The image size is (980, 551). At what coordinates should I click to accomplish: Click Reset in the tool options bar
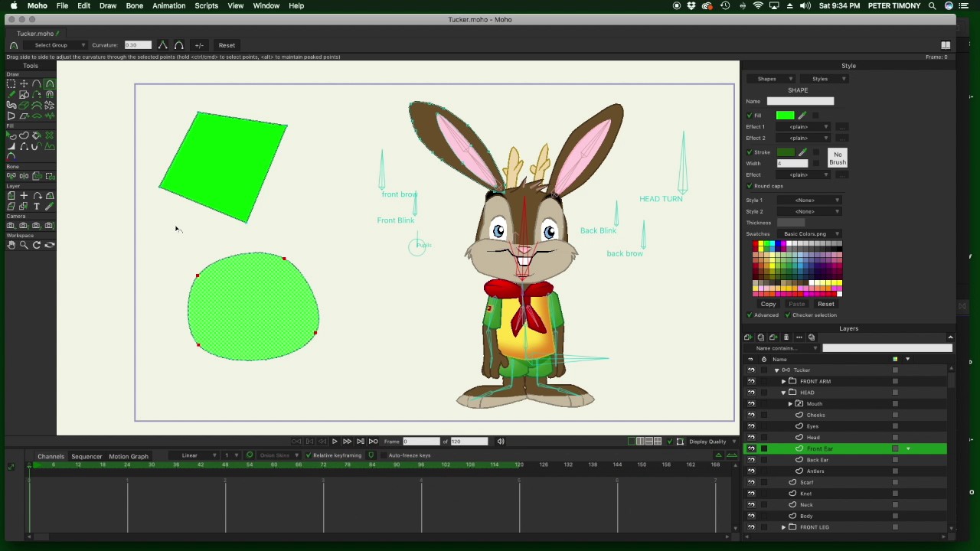[227, 45]
